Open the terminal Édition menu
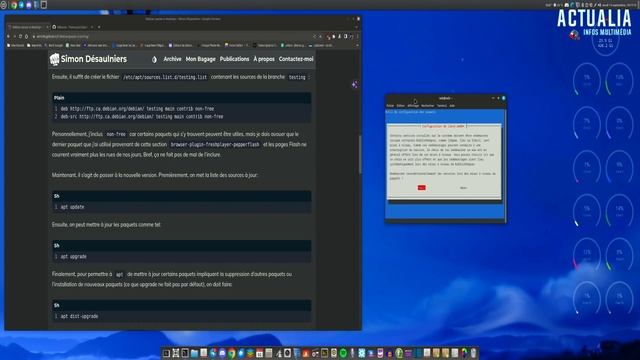This screenshot has width=640, height=360. tap(401, 106)
